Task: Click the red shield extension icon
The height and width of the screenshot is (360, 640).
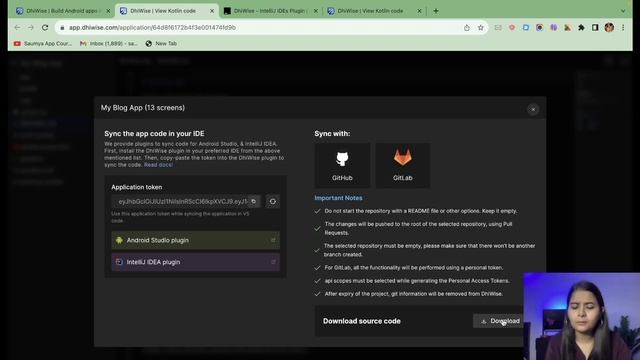Action: [512, 28]
